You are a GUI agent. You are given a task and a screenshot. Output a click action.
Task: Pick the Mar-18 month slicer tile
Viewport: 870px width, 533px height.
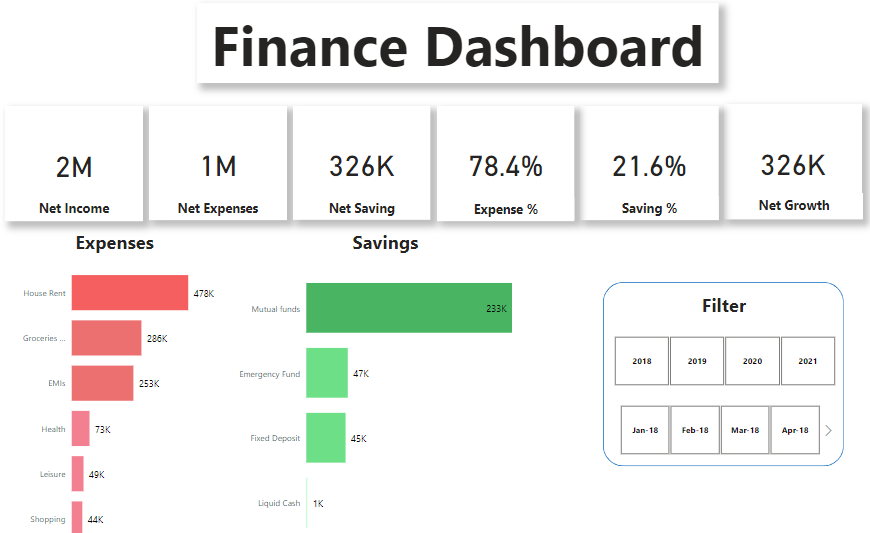tap(745, 430)
